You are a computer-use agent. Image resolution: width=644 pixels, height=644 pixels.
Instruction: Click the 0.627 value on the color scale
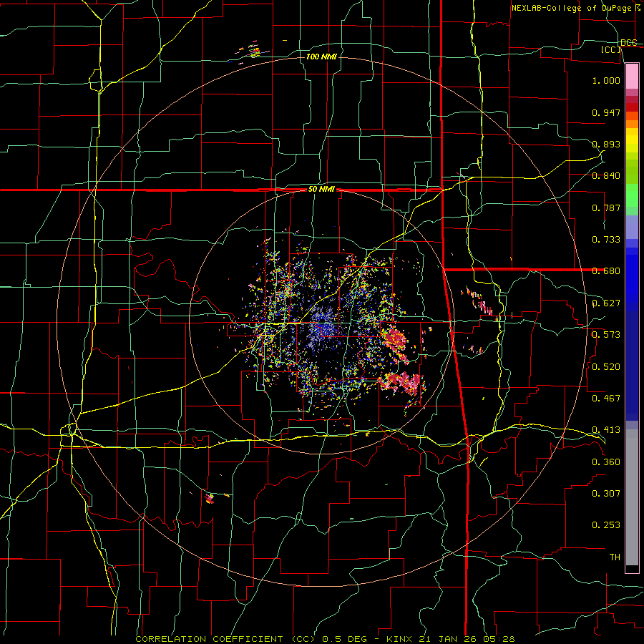(606, 303)
